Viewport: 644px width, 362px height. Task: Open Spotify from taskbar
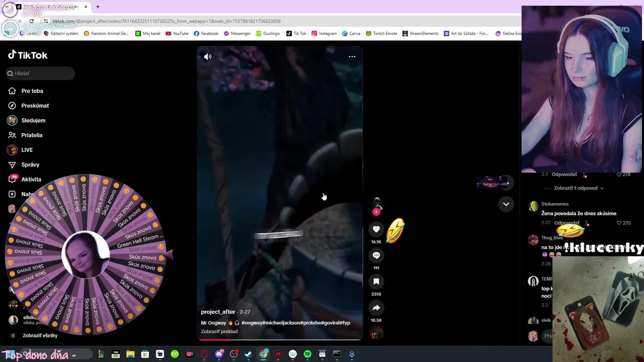(307, 354)
